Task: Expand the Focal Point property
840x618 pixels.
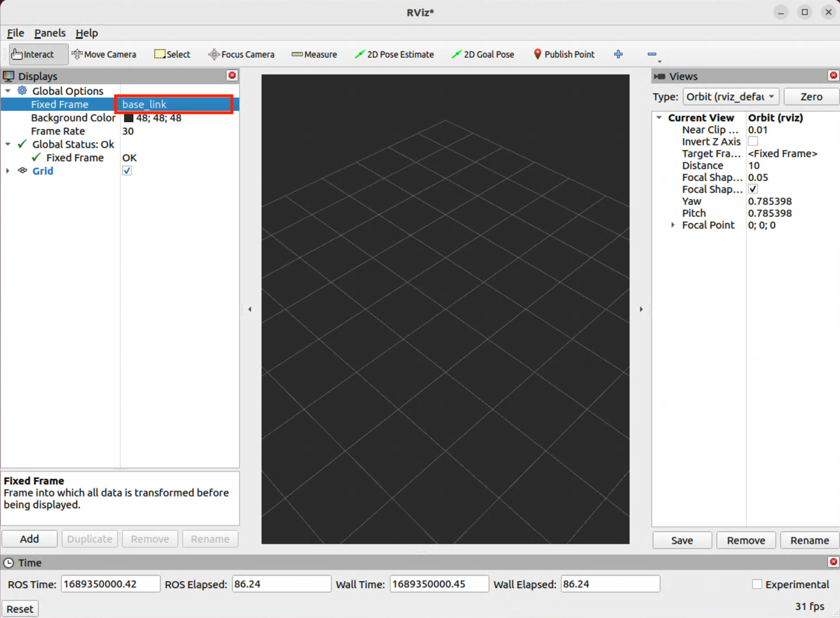Action: click(x=673, y=225)
